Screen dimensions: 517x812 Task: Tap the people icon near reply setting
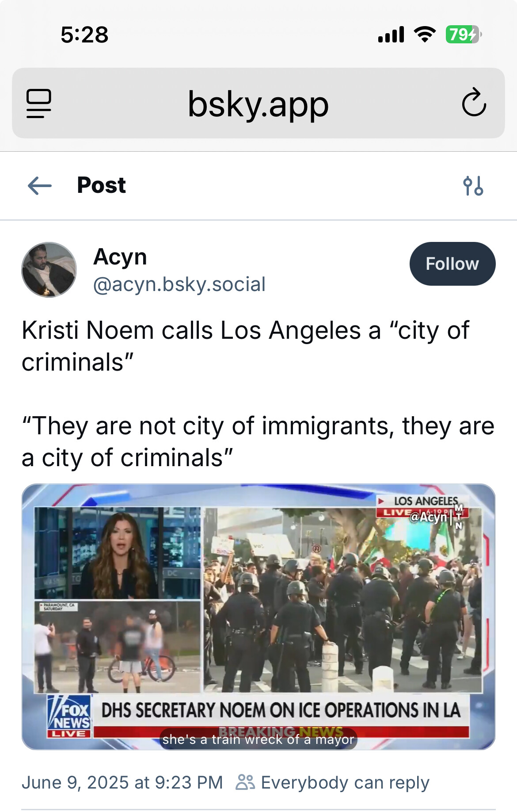(245, 782)
